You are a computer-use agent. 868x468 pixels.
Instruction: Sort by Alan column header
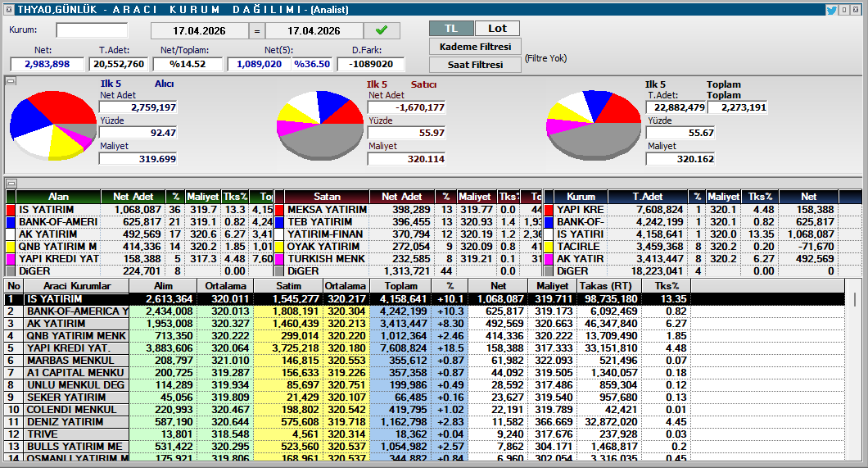58,197
